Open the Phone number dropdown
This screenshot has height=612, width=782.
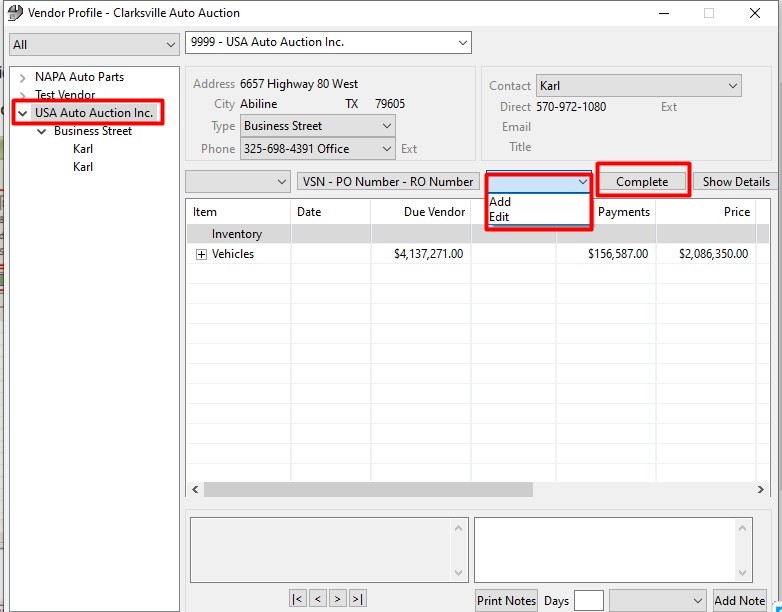(387, 149)
